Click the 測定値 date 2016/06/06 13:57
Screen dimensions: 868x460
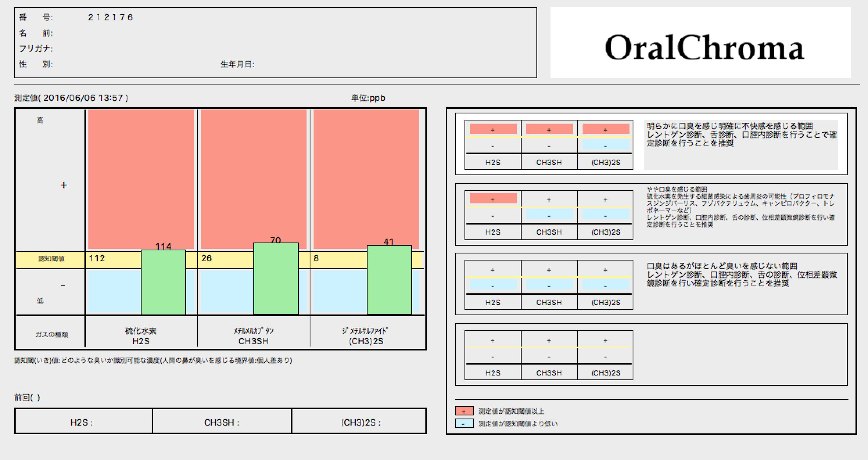pyautogui.click(x=83, y=98)
